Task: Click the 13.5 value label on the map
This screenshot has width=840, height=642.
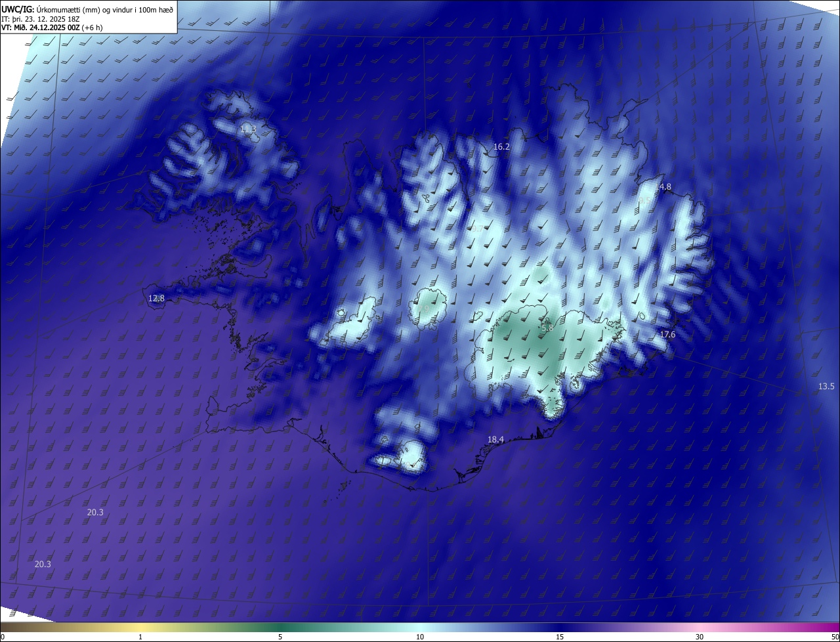Action: pyautogui.click(x=826, y=386)
